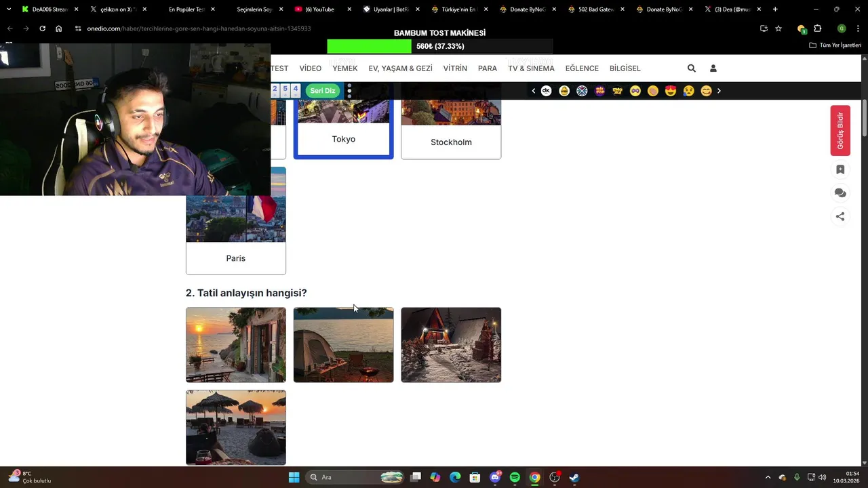Open the PARA menu item
The height and width of the screenshot is (488, 868).
[488, 68]
